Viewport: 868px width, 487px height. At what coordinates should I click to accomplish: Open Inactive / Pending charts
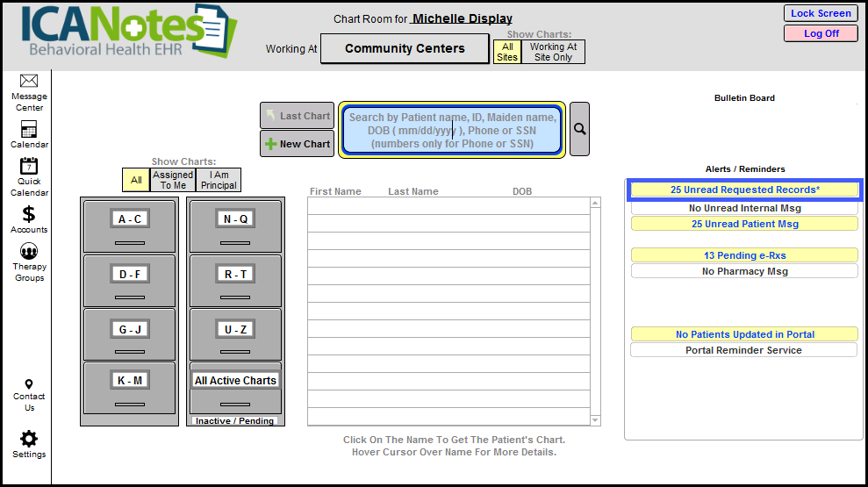(234, 420)
